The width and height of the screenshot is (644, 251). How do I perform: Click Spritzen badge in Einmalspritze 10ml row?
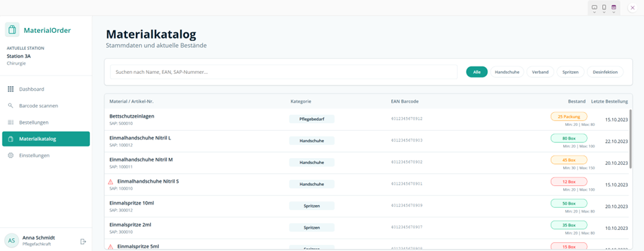click(x=312, y=205)
